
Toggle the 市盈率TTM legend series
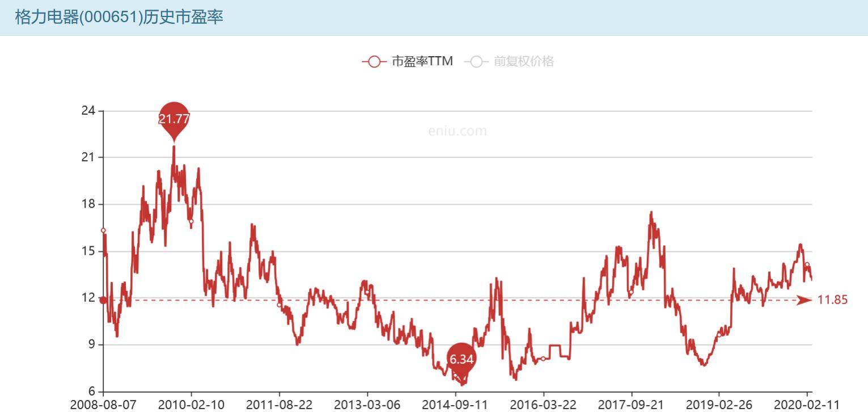pos(407,61)
